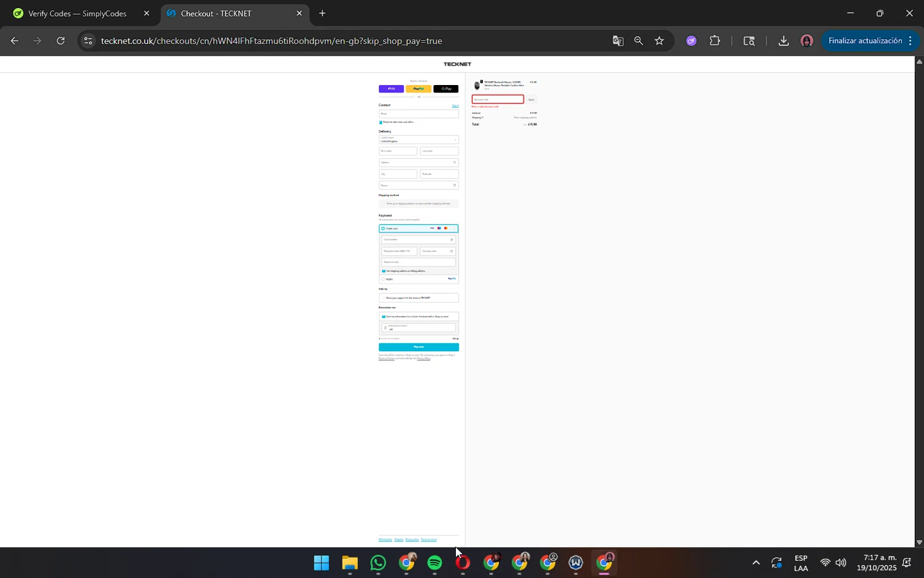The height and width of the screenshot is (578, 924).
Task: Click the City field
Action: (x=398, y=174)
